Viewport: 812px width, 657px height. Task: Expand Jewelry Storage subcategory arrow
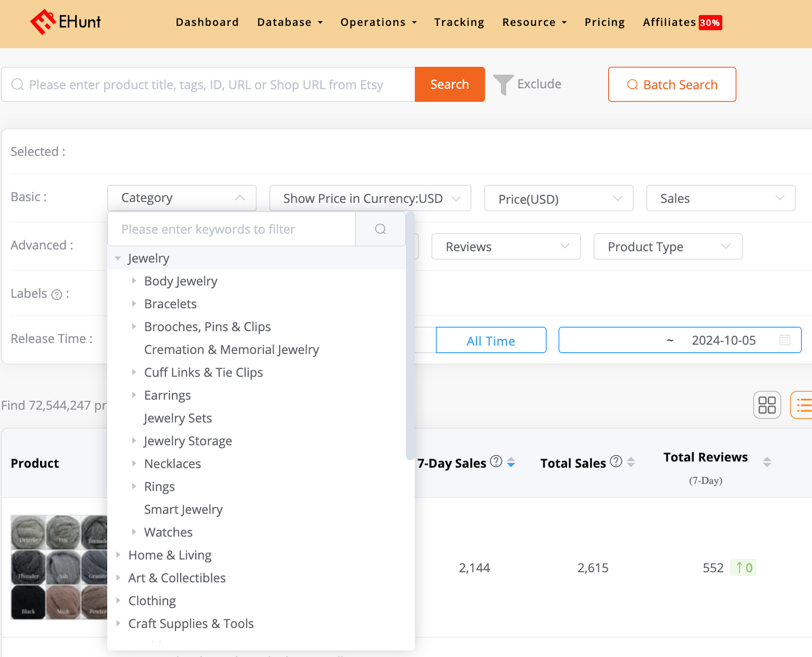pyautogui.click(x=134, y=440)
